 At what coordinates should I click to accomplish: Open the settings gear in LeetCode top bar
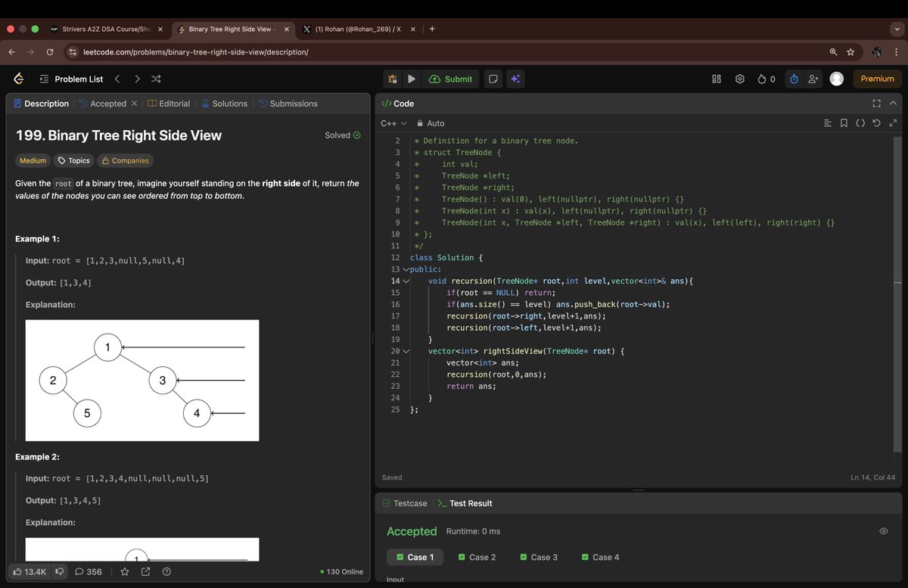[x=740, y=79]
